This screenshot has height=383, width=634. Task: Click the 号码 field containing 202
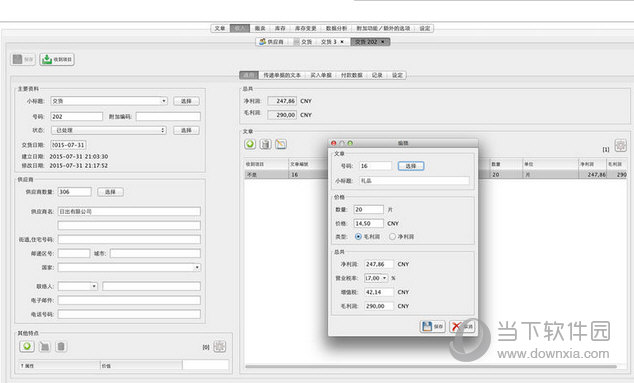(76, 116)
